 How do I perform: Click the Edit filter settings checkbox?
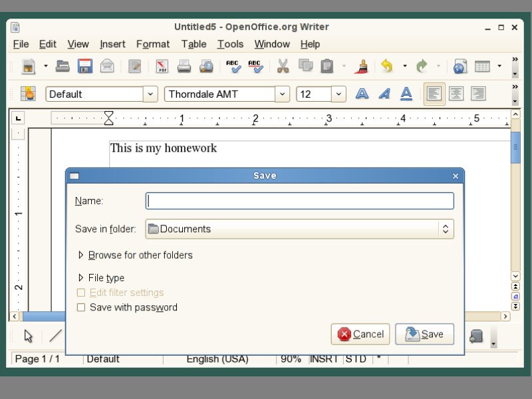[x=81, y=293]
